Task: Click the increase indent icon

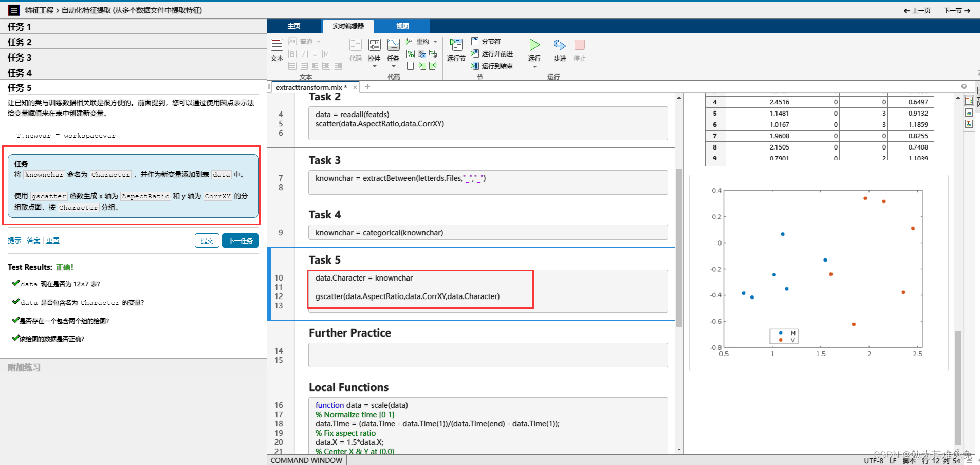Action: (x=422, y=66)
